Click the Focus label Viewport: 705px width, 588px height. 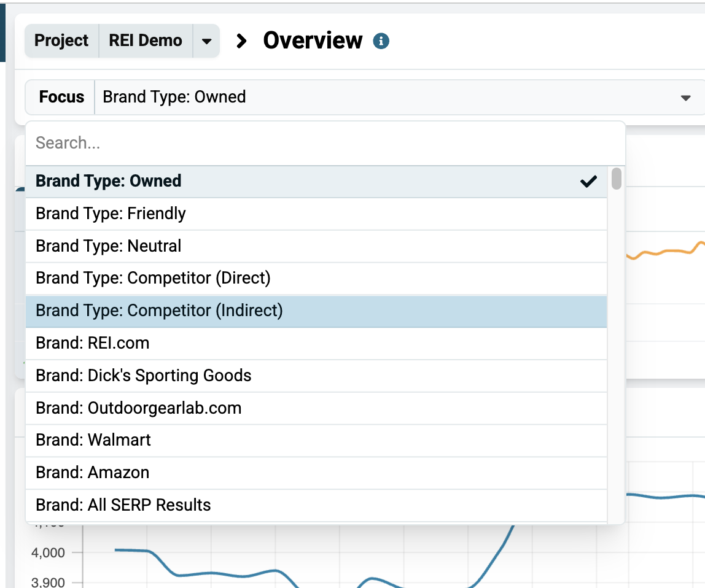pos(61,97)
